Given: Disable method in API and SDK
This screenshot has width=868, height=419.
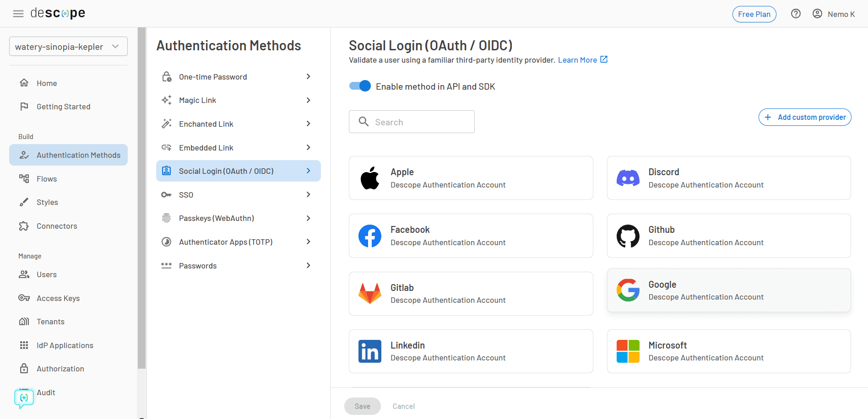Looking at the screenshot, I should (x=360, y=86).
